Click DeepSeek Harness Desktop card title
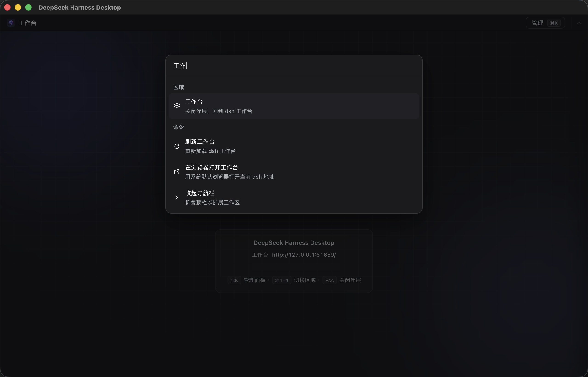The width and height of the screenshot is (588, 377). 294,243
